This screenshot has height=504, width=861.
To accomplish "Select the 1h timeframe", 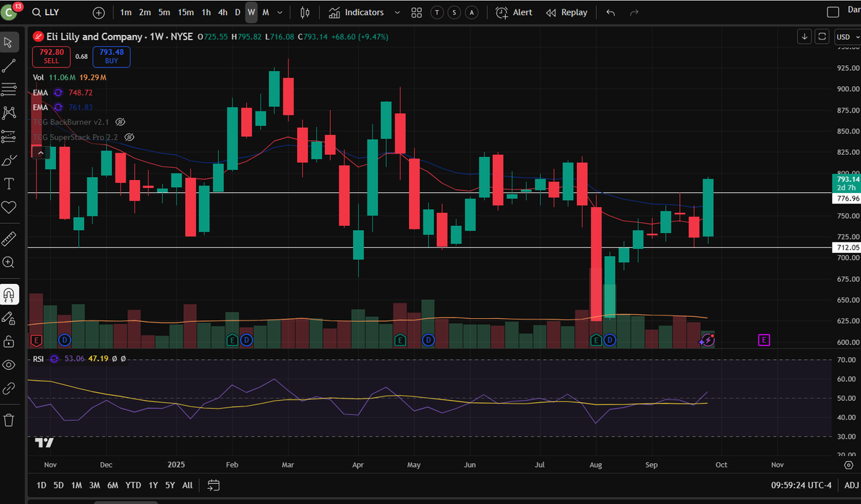I will coord(206,12).
